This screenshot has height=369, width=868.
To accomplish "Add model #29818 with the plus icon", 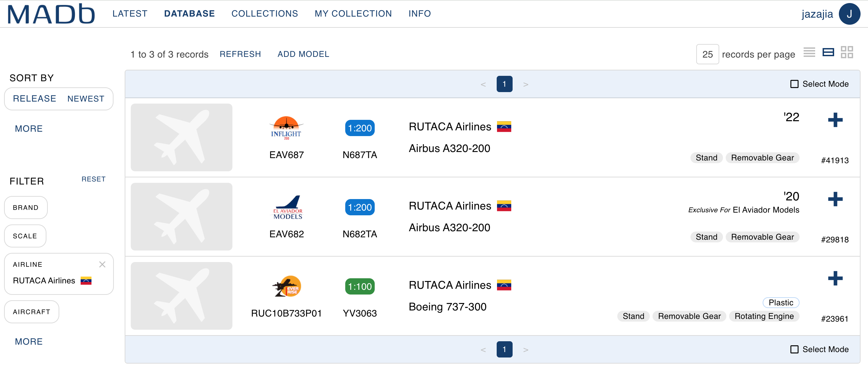I will 835,199.
